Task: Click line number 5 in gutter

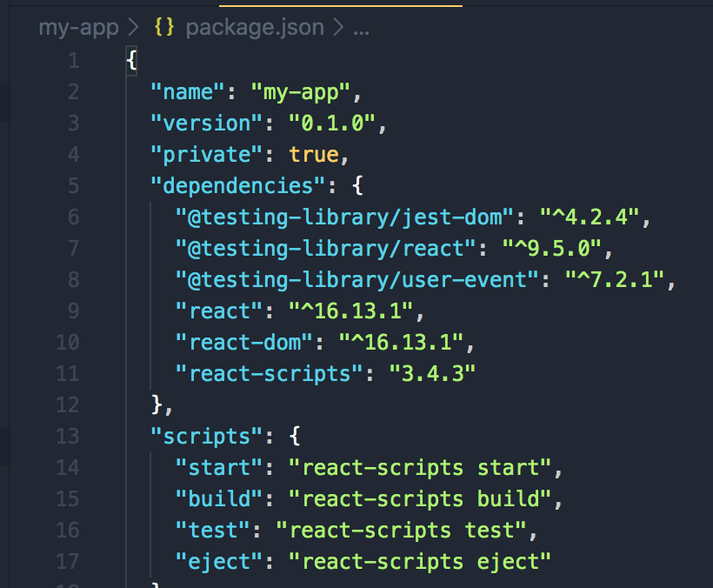Action: (x=74, y=186)
